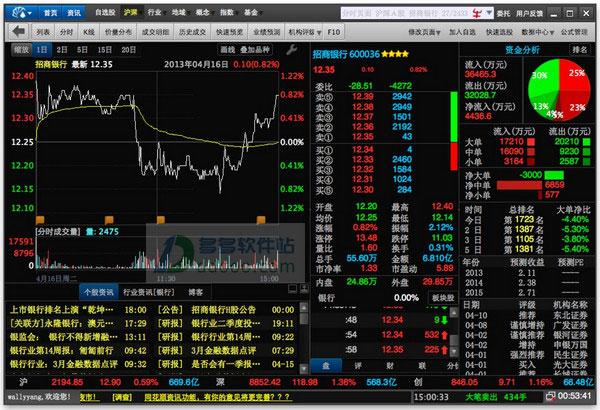Select the 沪深 market tab

[131, 13]
